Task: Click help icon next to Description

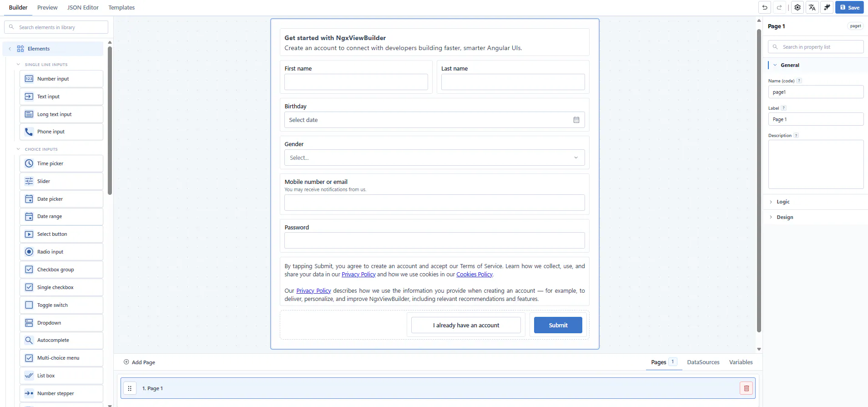Action: click(796, 135)
